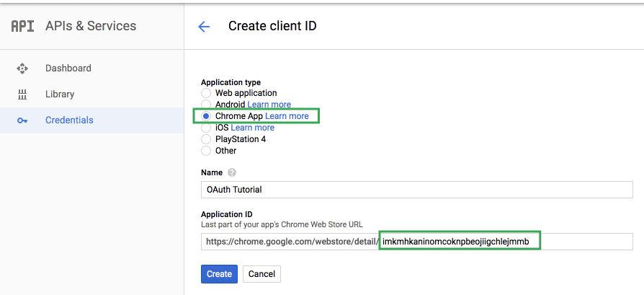Open the Dashboard menu item

coord(68,69)
